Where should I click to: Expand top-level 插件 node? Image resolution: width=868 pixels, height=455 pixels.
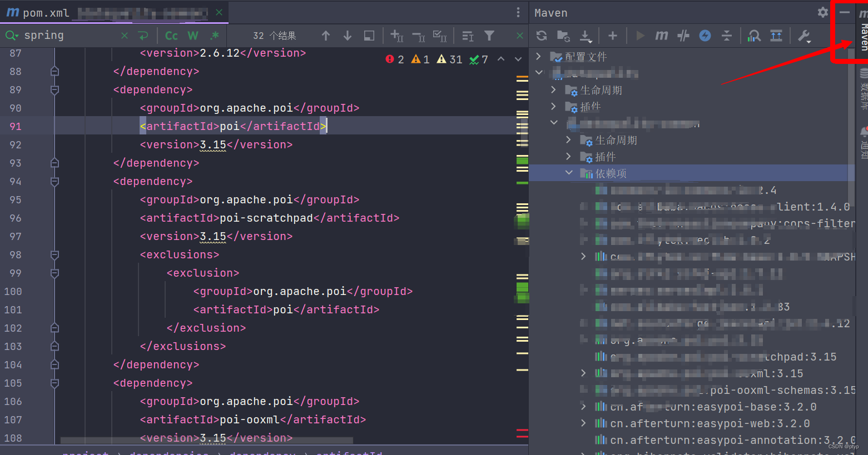553,106
